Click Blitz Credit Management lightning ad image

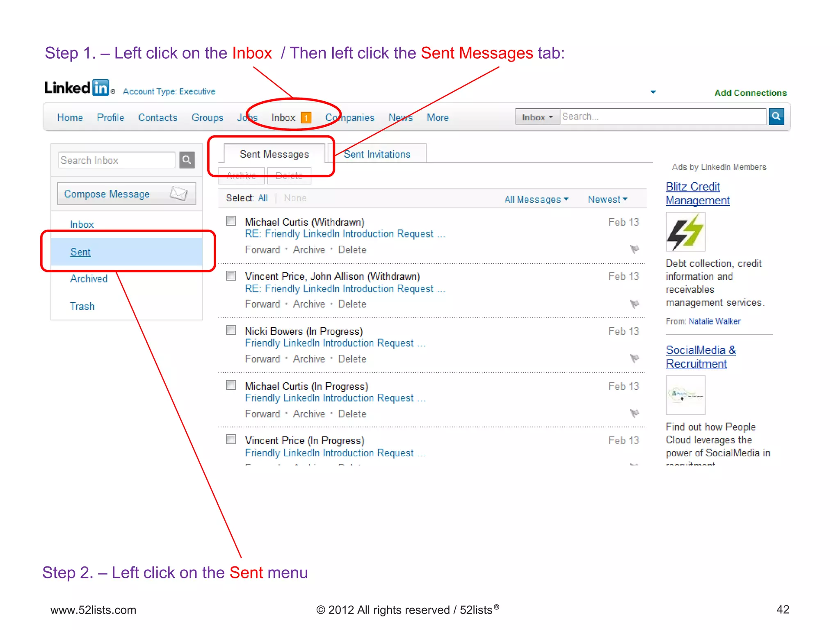pos(685,232)
